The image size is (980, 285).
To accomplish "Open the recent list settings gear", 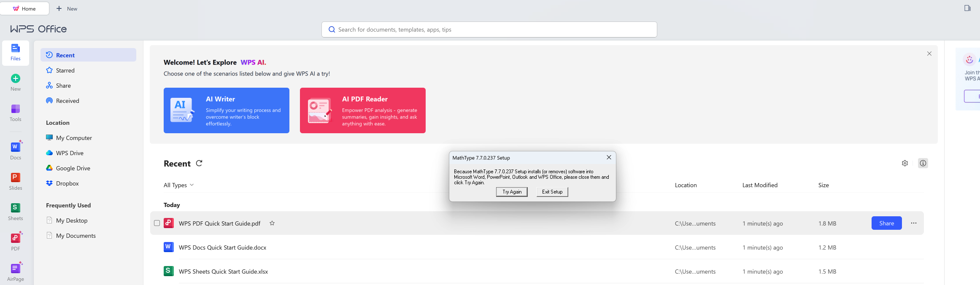I will click(x=905, y=163).
